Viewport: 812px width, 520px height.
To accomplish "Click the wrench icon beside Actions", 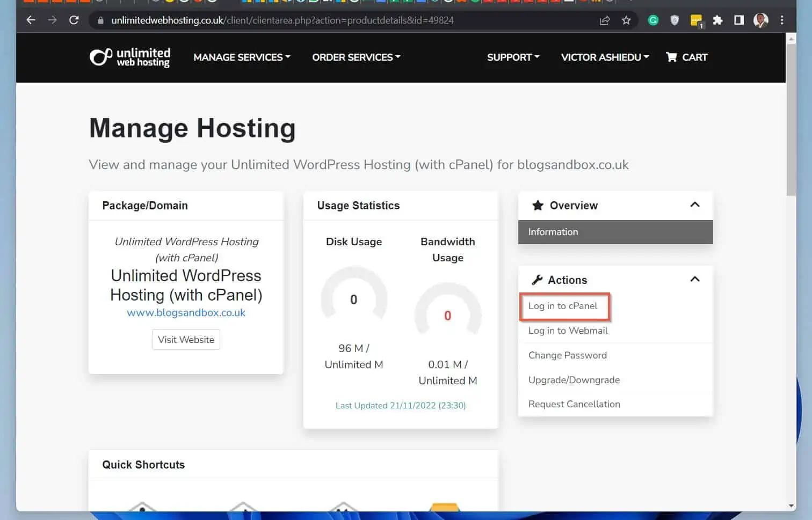I will [537, 280].
